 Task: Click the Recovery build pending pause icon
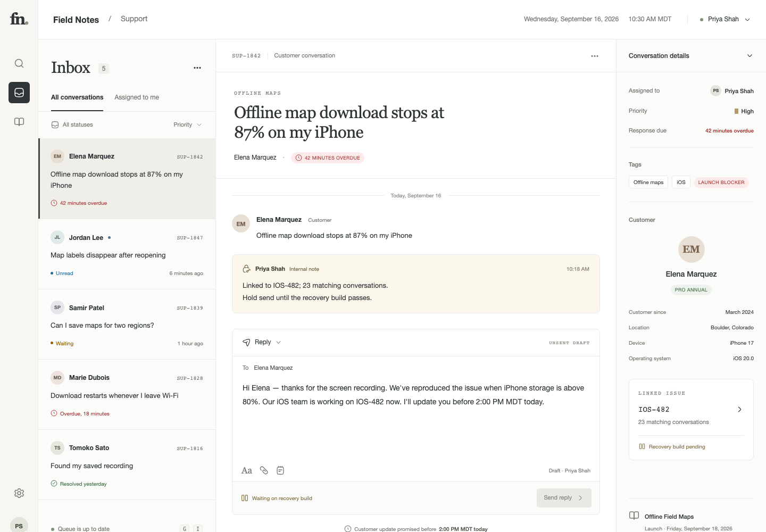coord(642,446)
